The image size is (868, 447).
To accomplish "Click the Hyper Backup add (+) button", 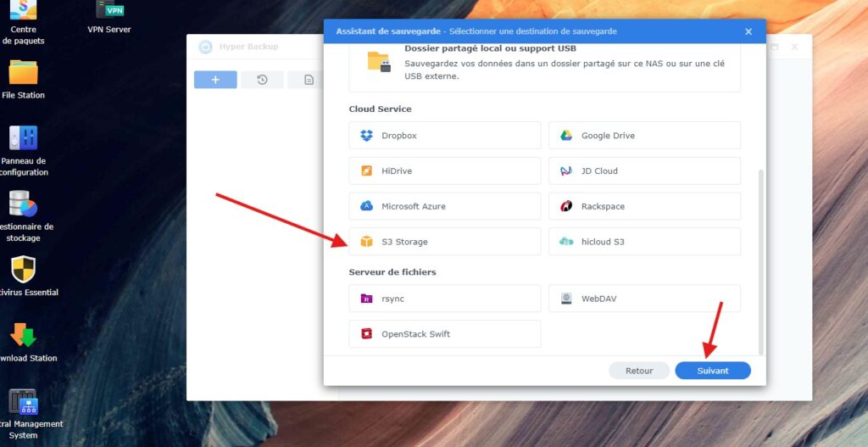I will (215, 80).
